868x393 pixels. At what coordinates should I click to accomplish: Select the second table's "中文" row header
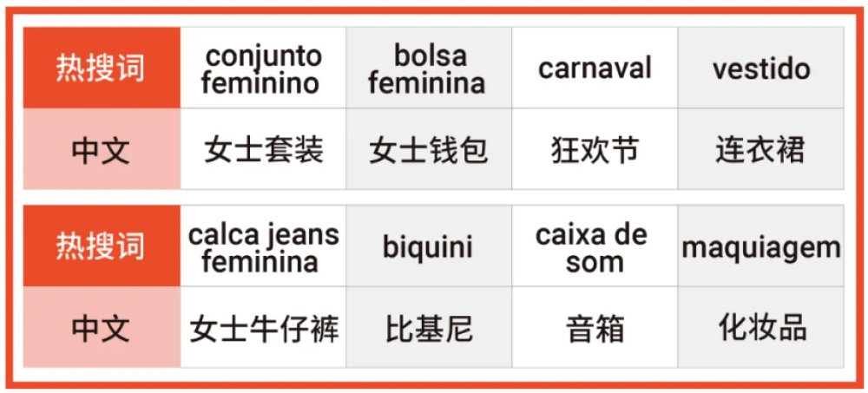[x=102, y=327]
